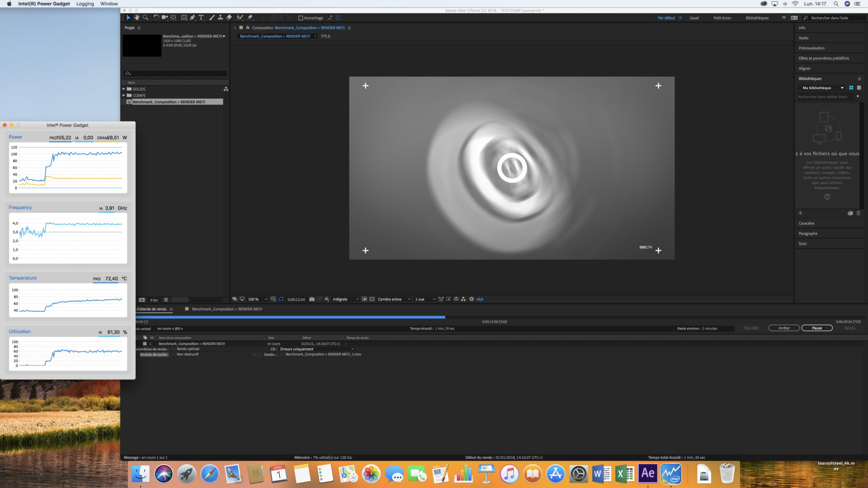This screenshot has width=868, height=488.
Task: Select the Rotation tool
Action: tap(156, 18)
